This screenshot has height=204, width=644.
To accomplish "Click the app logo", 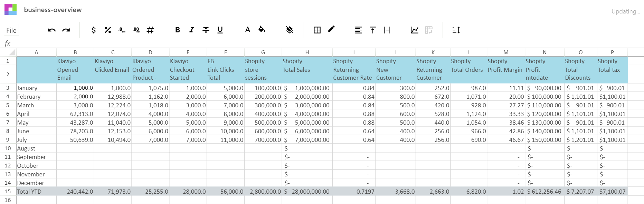I will coord(10,9).
